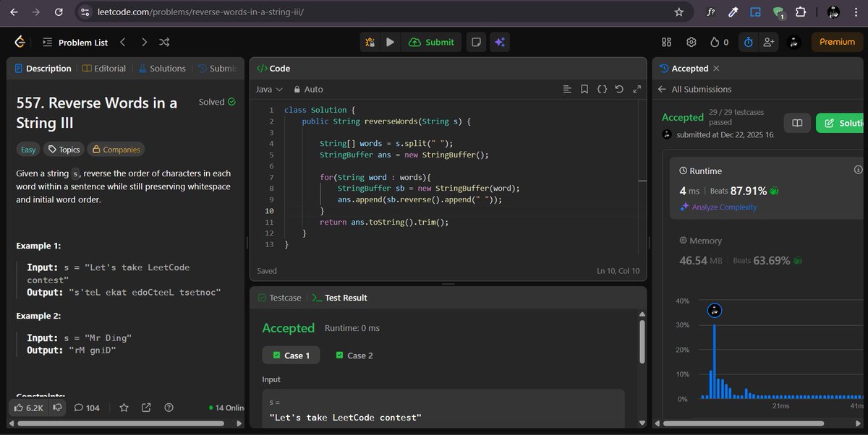Viewport: 868px width, 435px height.
Task: Switch to Description tab
Action: tap(43, 69)
